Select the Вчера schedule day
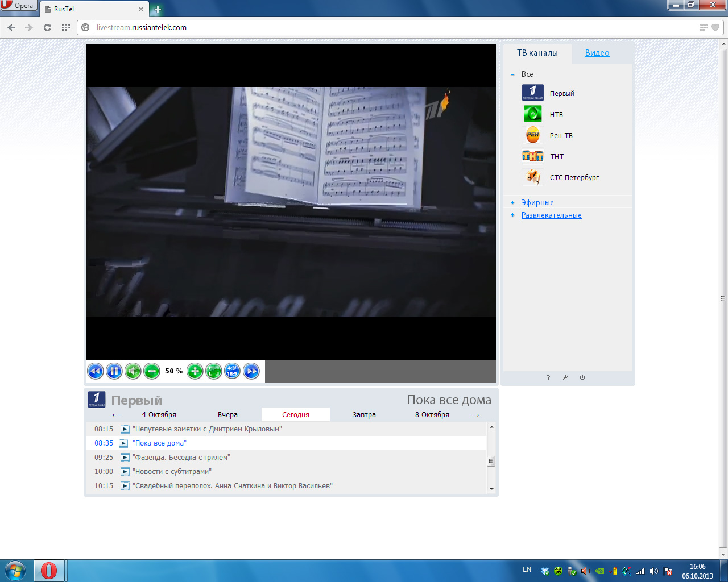Viewport: 728px width, 582px height. 227,415
